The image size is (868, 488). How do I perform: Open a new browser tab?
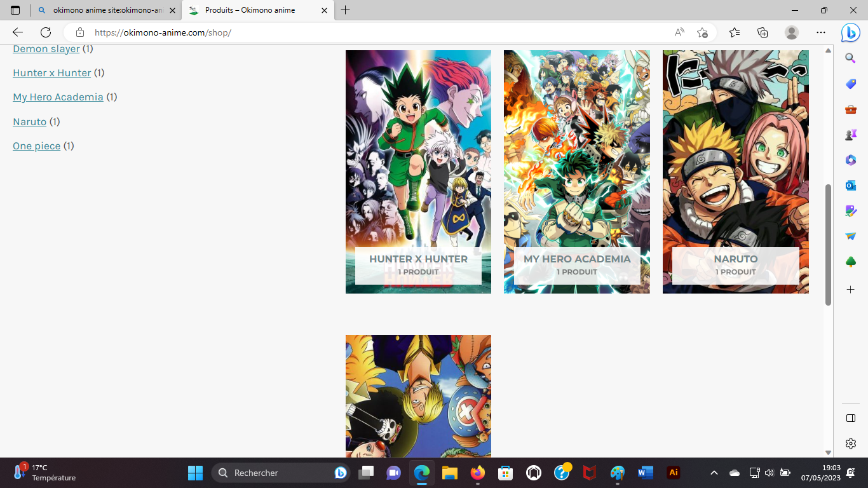point(346,10)
